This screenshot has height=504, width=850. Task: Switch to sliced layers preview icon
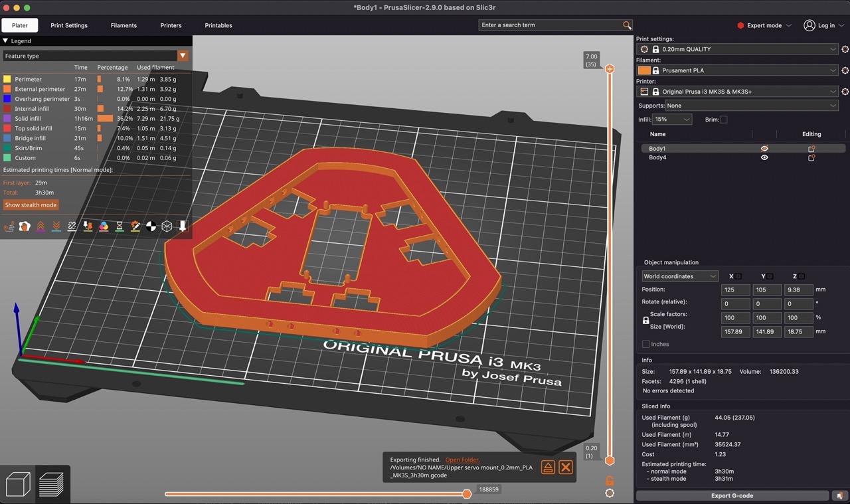tap(51, 484)
